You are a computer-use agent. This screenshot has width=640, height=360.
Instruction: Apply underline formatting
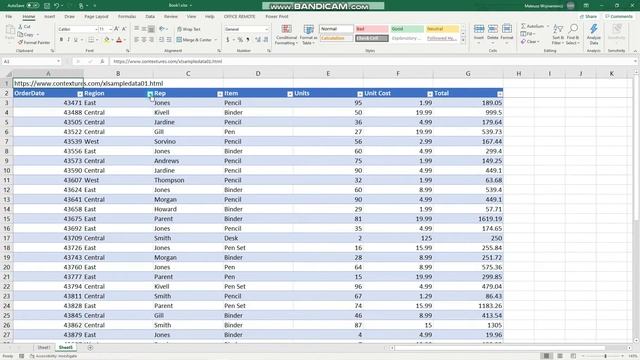click(x=76, y=40)
